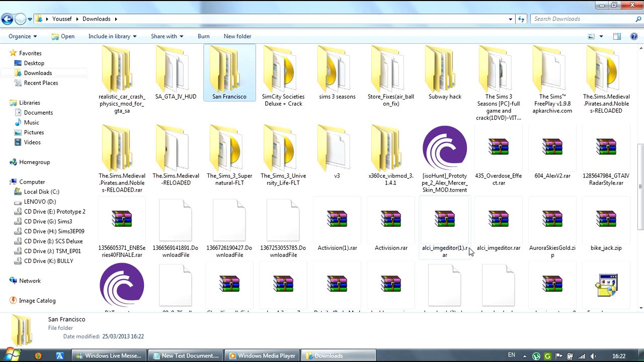
Task: Open the Share with dropdown
Action: [167, 36]
